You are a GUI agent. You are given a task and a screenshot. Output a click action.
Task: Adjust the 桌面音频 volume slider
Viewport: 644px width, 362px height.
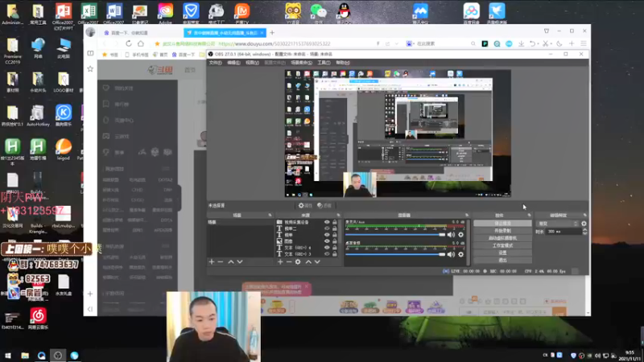[x=395, y=254]
